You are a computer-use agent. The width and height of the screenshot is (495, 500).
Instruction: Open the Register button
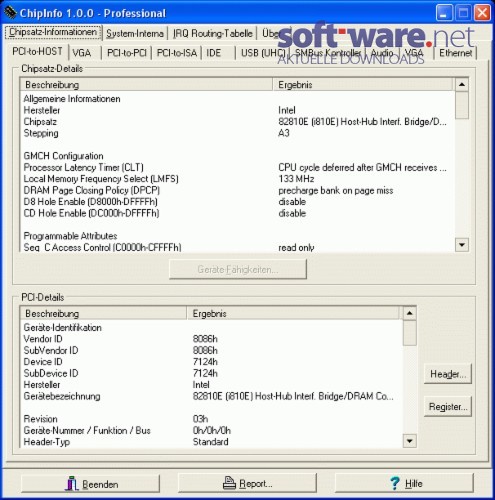448,407
